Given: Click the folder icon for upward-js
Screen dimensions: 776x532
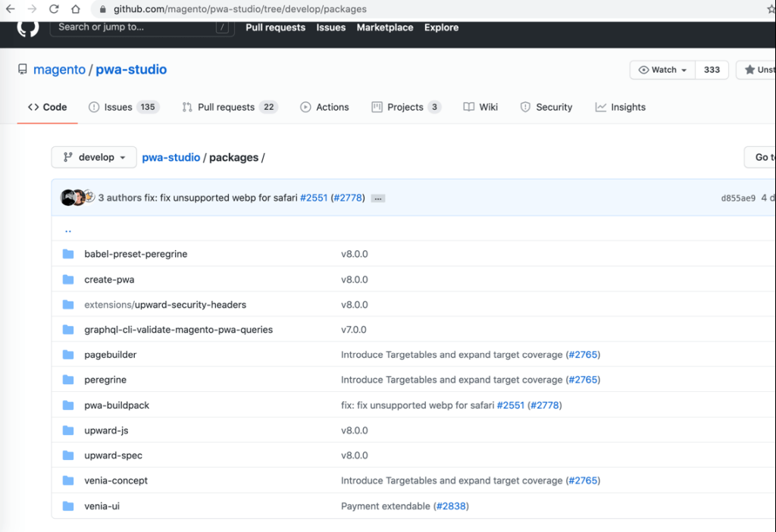Looking at the screenshot, I should click(x=68, y=430).
